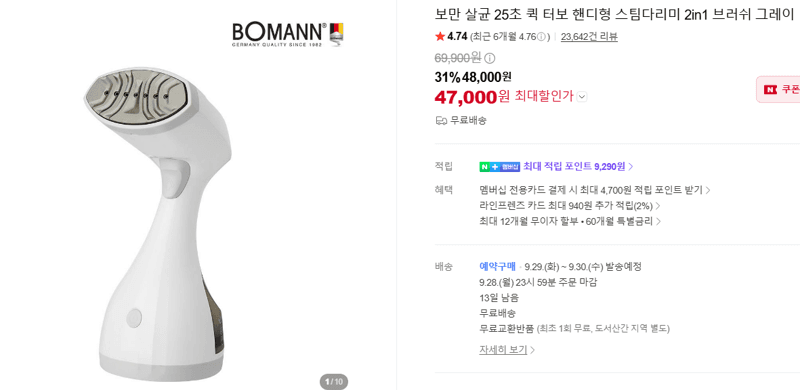This screenshot has width=800, height=390.
Task: Open the 23,642건 리뷰 link
Action: [589, 37]
